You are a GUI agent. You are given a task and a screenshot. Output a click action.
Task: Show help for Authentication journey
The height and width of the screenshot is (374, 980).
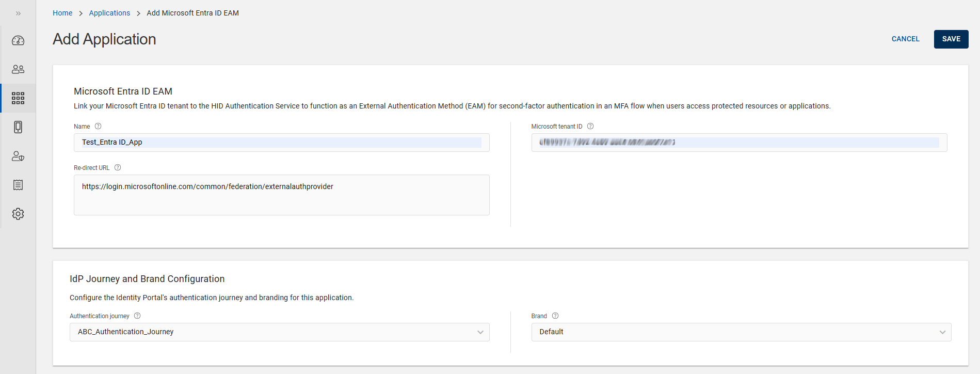point(137,316)
